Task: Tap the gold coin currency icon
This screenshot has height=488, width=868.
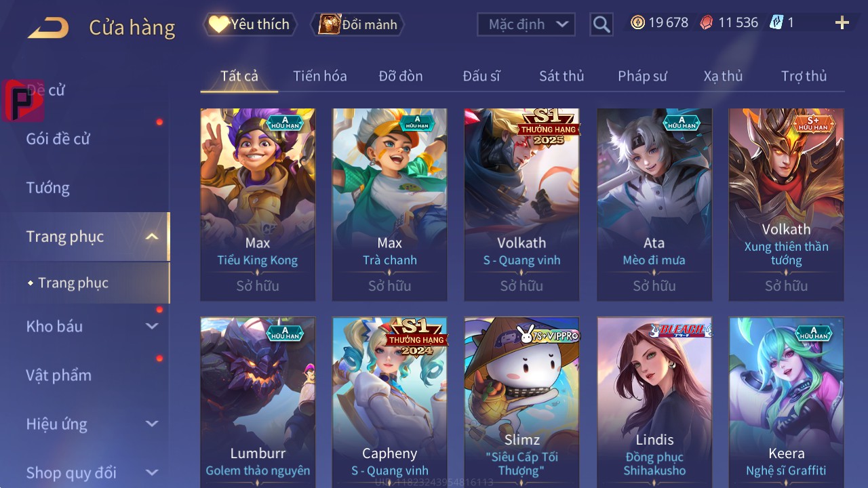Action: click(637, 22)
